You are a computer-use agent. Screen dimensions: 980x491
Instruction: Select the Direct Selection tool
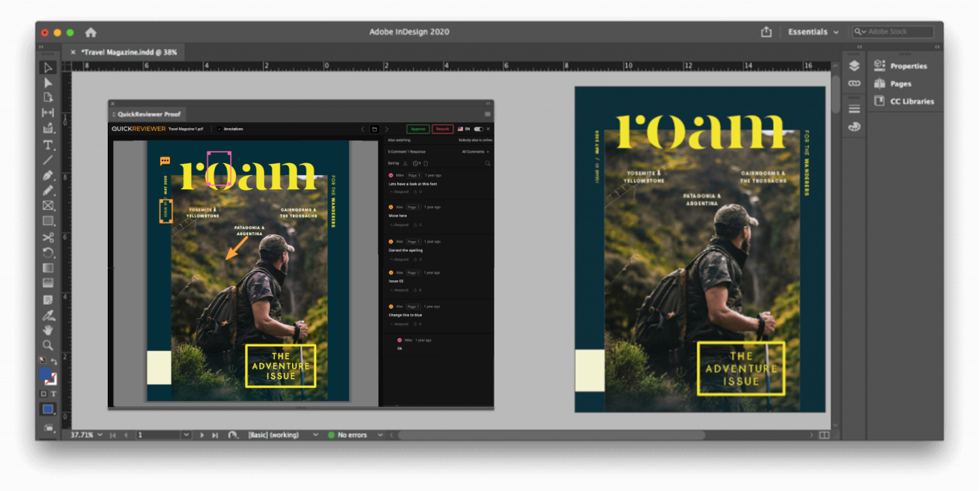pyautogui.click(x=48, y=83)
